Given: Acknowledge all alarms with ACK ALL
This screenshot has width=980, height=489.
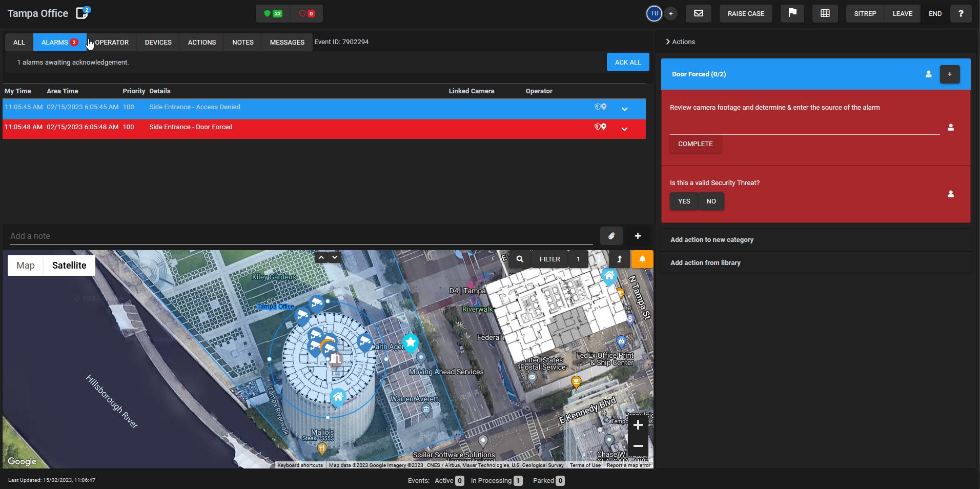Looking at the screenshot, I should [628, 62].
